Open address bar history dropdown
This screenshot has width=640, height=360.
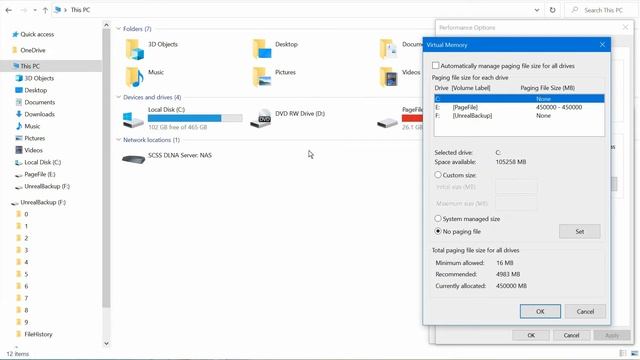pos(537,10)
